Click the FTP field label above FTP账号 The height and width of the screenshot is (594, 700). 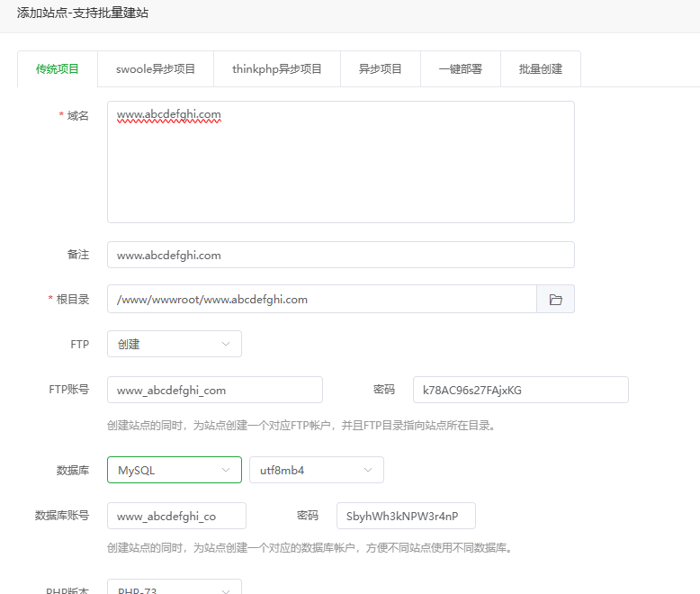[80, 345]
